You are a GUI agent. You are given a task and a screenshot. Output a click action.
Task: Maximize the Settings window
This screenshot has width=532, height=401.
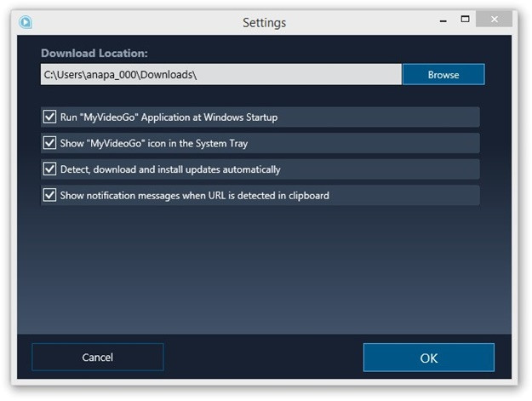pos(465,19)
